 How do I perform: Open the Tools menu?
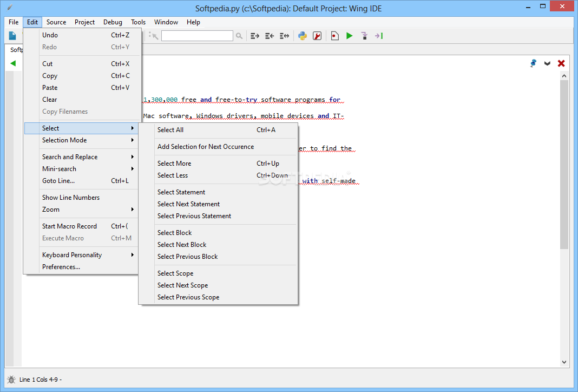point(138,22)
